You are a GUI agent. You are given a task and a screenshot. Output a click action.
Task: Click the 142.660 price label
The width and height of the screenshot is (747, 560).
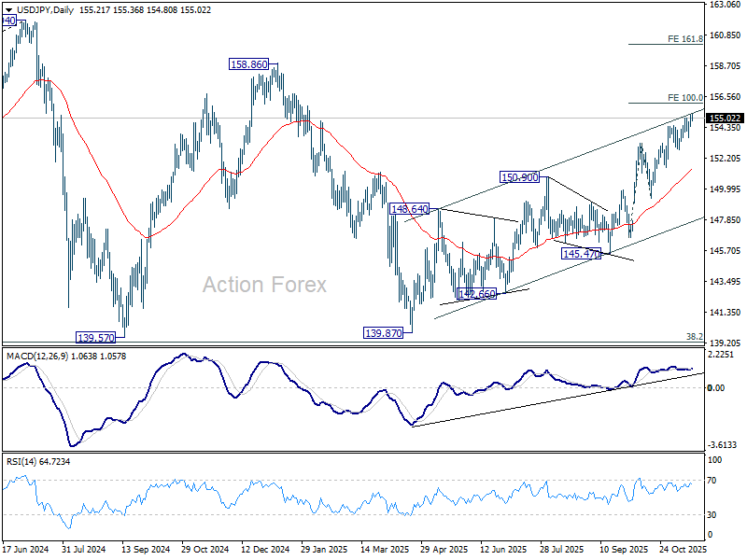pos(476,294)
